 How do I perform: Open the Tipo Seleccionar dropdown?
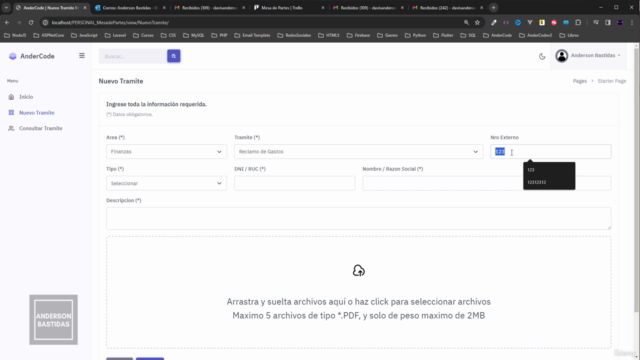tap(167, 183)
